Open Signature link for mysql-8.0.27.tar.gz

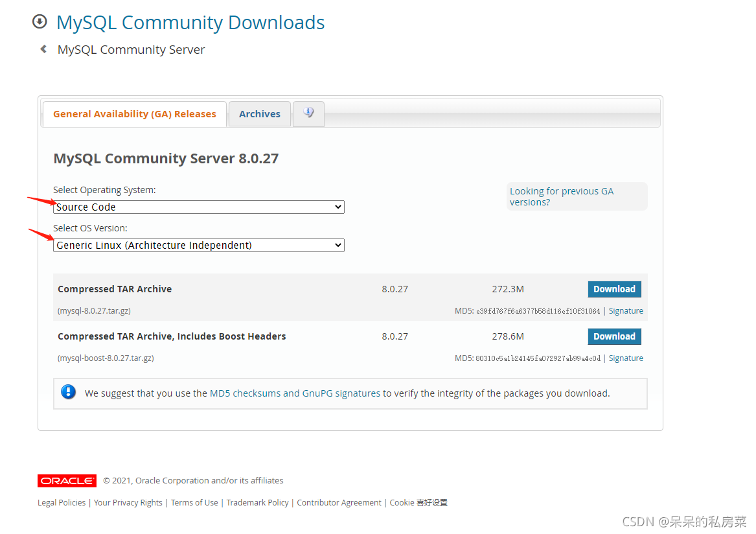pyautogui.click(x=626, y=310)
